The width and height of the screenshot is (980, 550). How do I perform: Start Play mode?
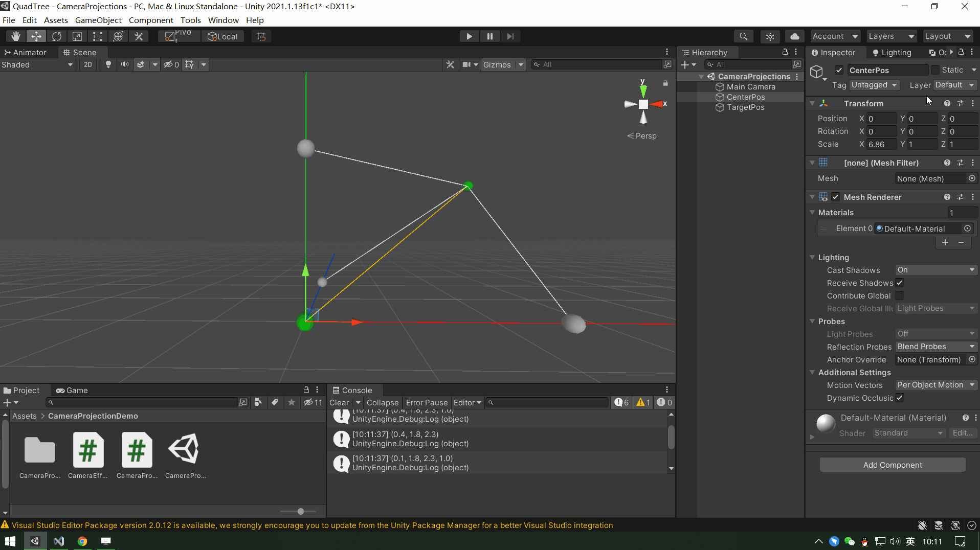(x=469, y=36)
